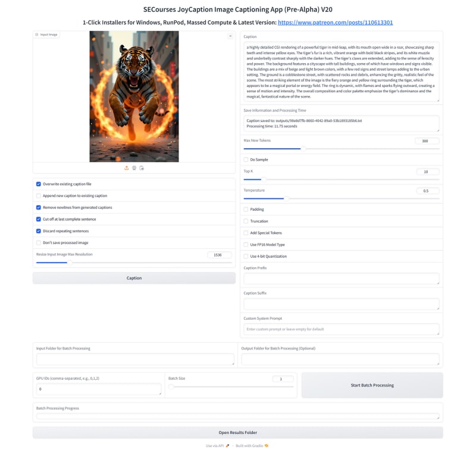
Task: Click Open Results Folder button
Action: pyautogui.click(x=237, y=433)
